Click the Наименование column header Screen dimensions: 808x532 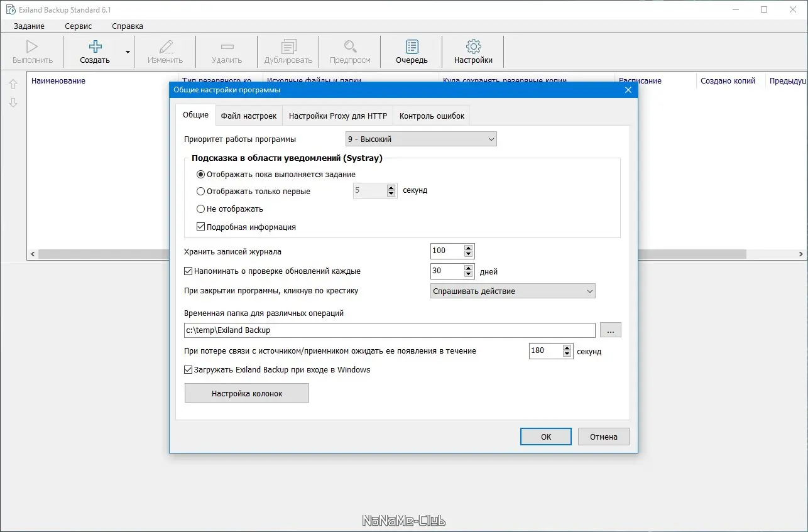pyautogui.click(x=58, y=80)
